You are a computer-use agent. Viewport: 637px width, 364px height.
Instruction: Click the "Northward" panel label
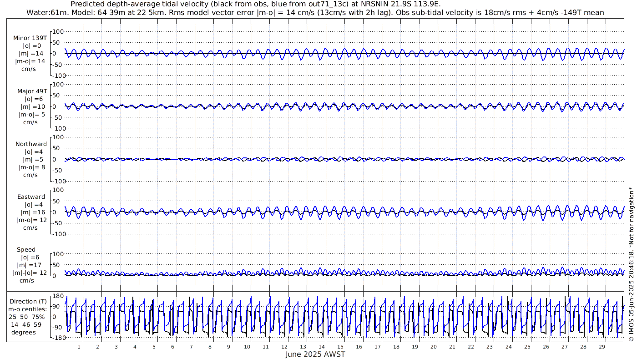(x=31, y=144)
